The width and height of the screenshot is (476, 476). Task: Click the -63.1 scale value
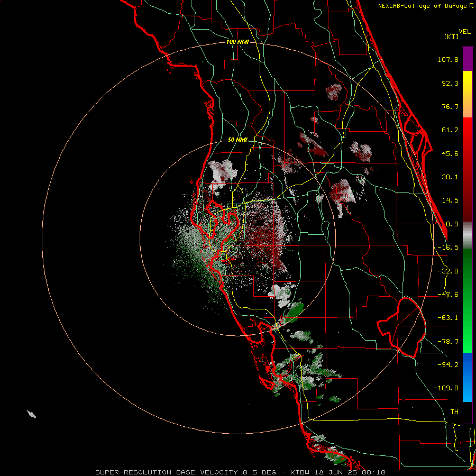tap(448, 318)
